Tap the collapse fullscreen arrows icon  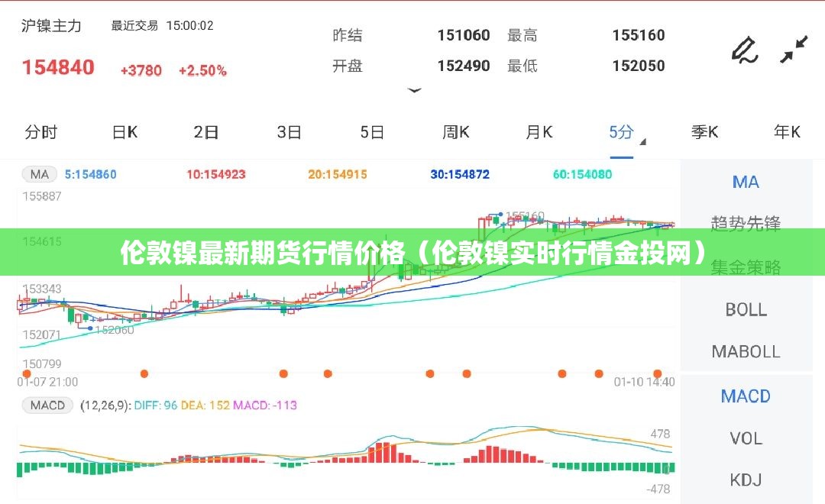(x=794, y=49)
